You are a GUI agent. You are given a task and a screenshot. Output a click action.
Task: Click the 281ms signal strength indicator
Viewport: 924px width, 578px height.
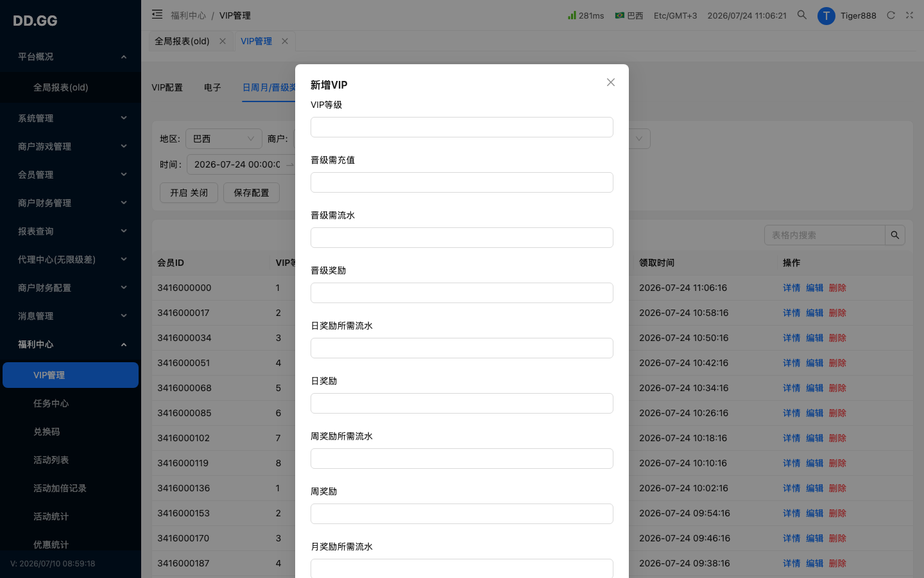click(x=586, y=15)
